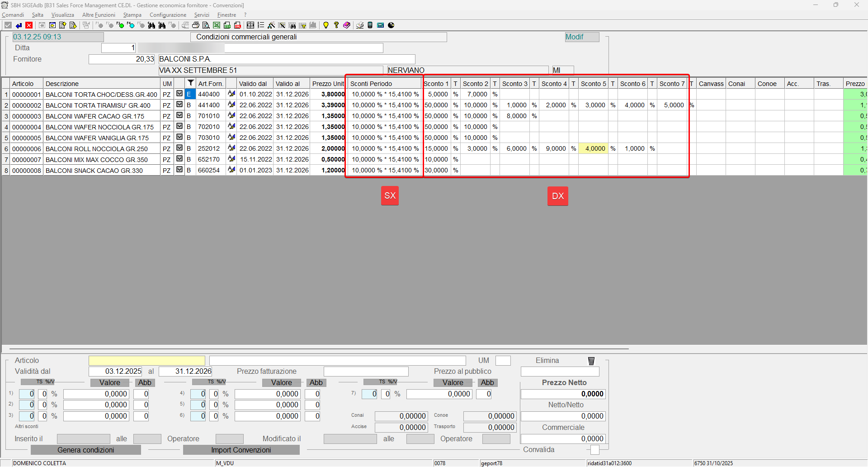Image resolution: width=868 pixels, height=467 pixels.
Task: Toggle checkbox in BALCONI SNACK CACAO row
Action: [179, 170]
